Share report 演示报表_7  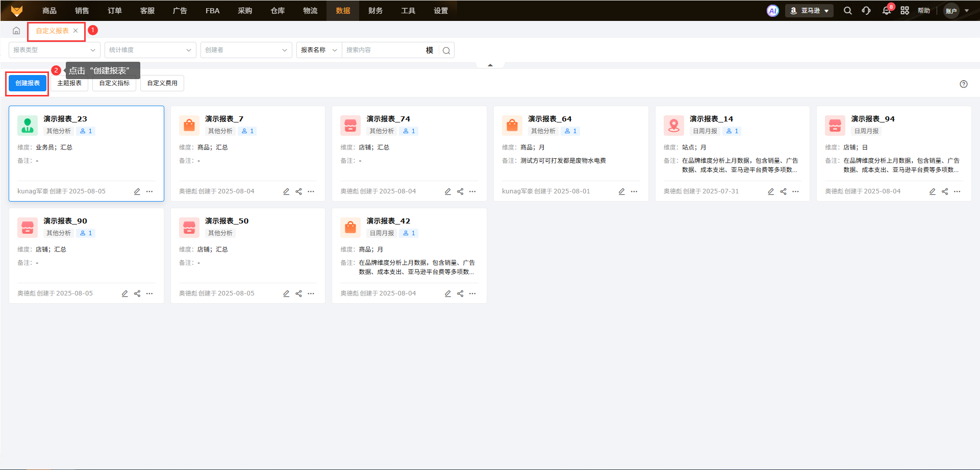(x=299, y=192)
